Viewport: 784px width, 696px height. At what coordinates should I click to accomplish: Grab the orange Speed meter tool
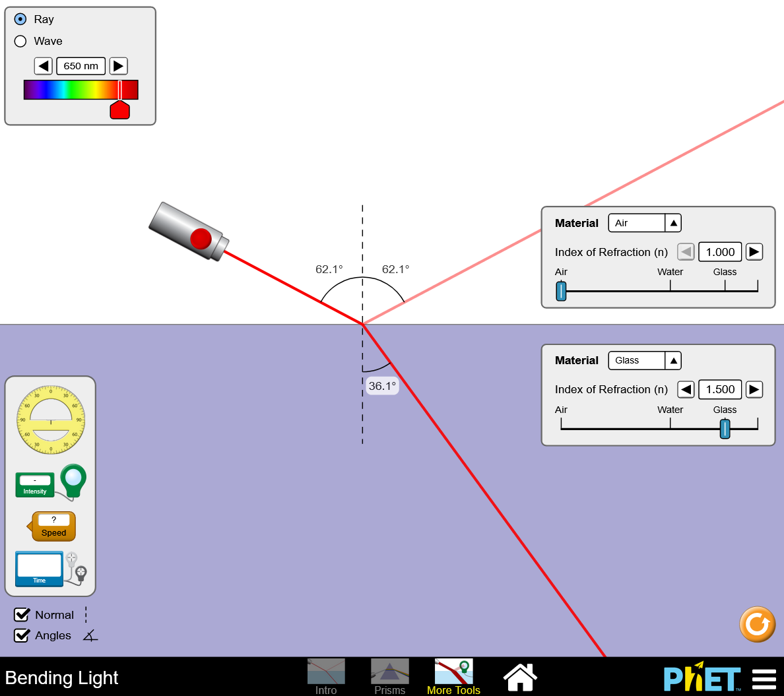coord(53,526)
